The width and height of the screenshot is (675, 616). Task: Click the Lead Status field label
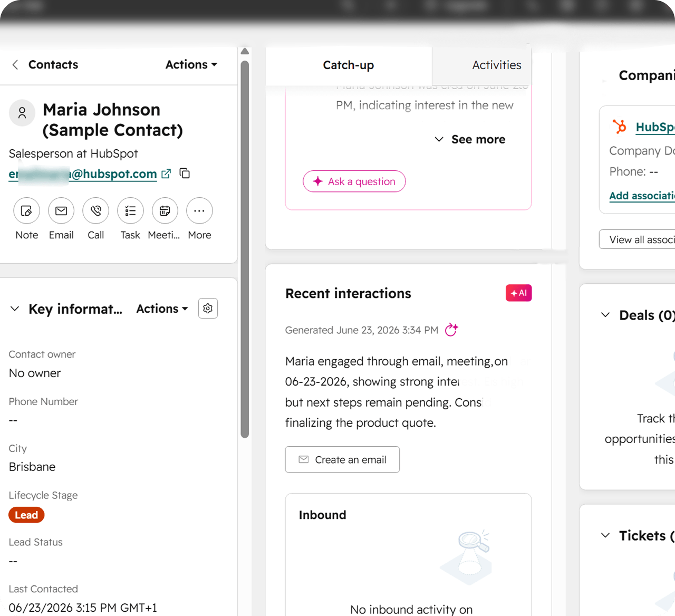click(35, 542)
